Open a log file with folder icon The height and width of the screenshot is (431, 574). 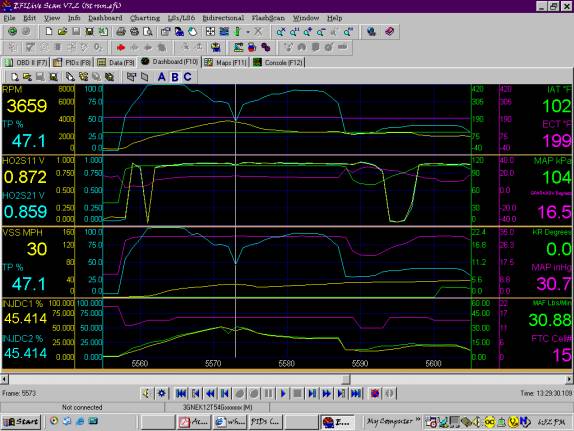62,32
